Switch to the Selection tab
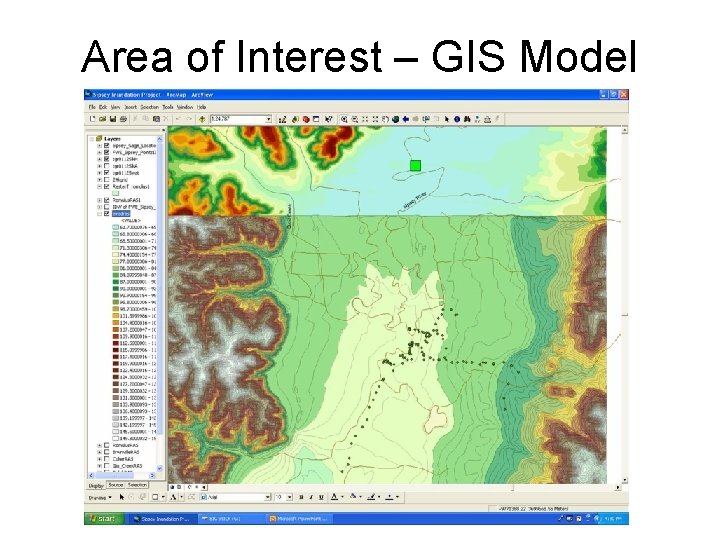720x540 pixels. pos(137,485)
